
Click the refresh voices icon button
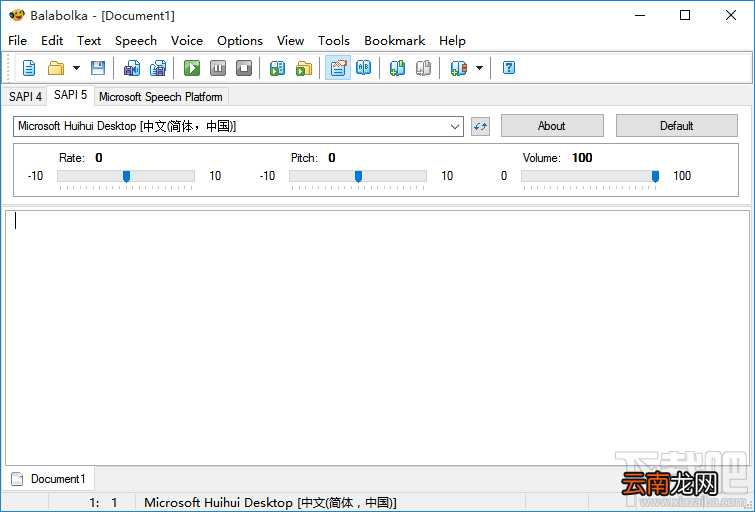coord(480,126)
